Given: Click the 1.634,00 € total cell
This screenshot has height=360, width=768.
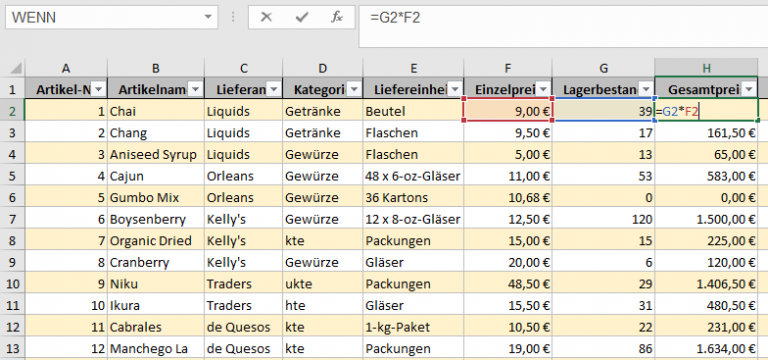Looking at the screenshot, I should (x=706, y=349).
